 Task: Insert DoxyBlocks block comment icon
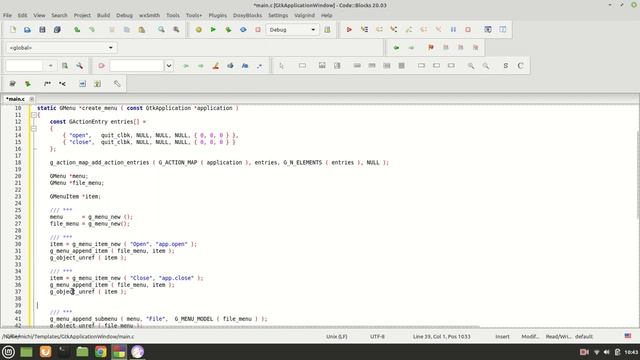click(47, 84)
